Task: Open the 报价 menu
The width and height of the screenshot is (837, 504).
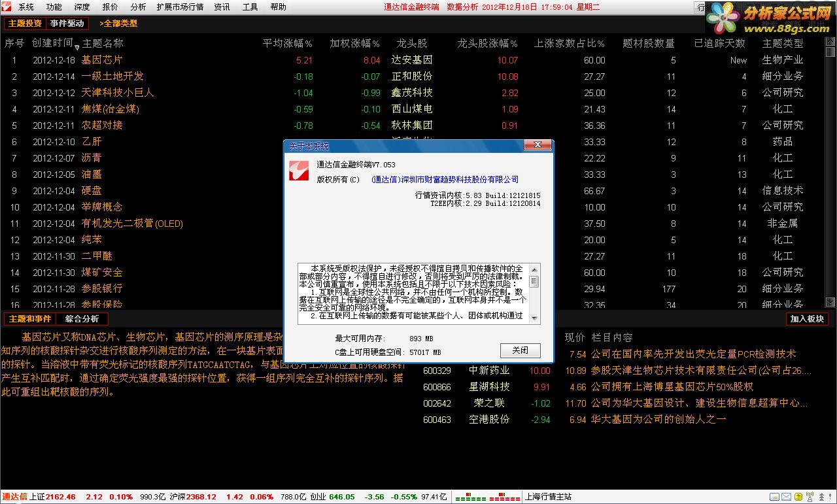Action: click(x=111, y=7)
